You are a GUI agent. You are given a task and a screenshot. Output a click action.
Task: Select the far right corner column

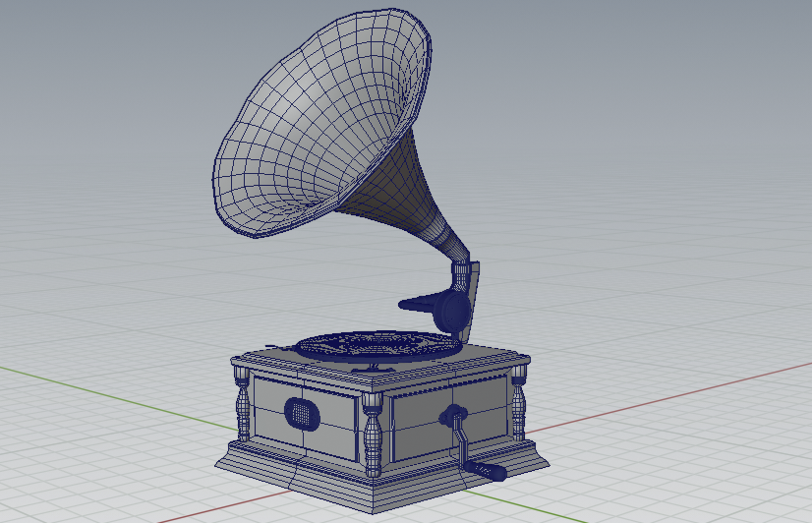point(518,401)
